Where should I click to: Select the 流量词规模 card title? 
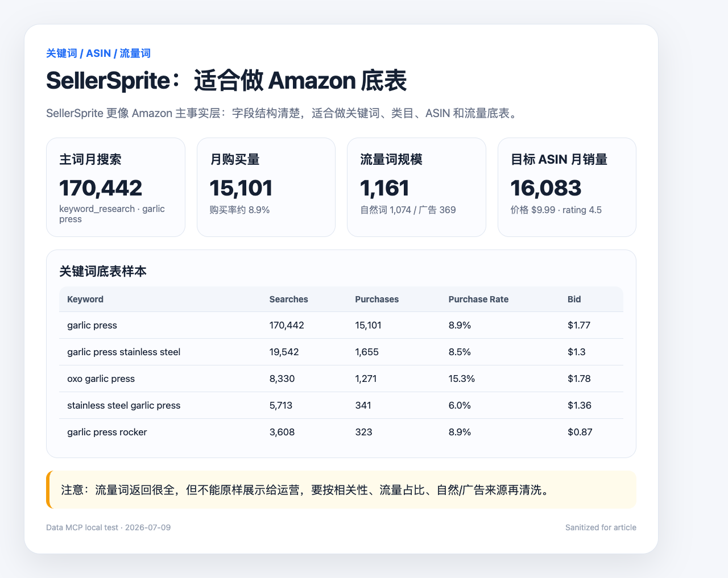[391, 160]
